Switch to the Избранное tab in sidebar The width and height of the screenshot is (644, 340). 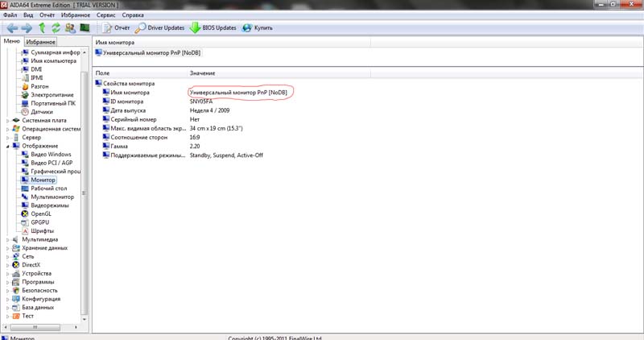click(40, 42)
